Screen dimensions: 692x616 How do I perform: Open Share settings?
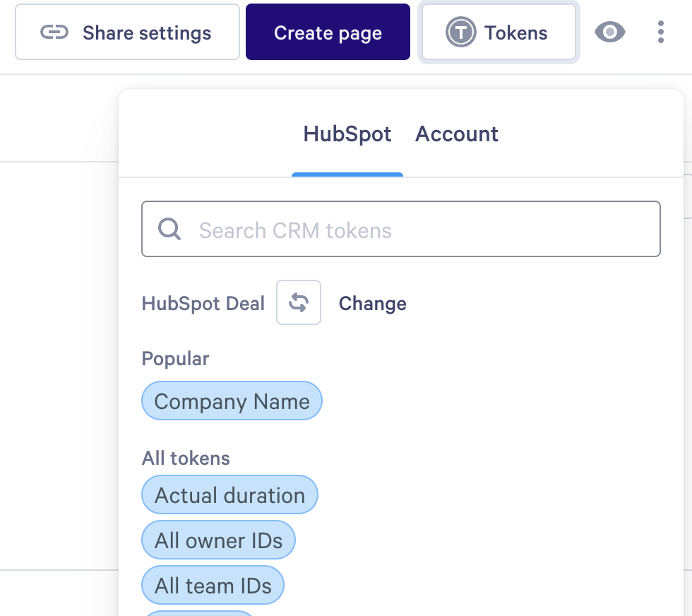128,32
